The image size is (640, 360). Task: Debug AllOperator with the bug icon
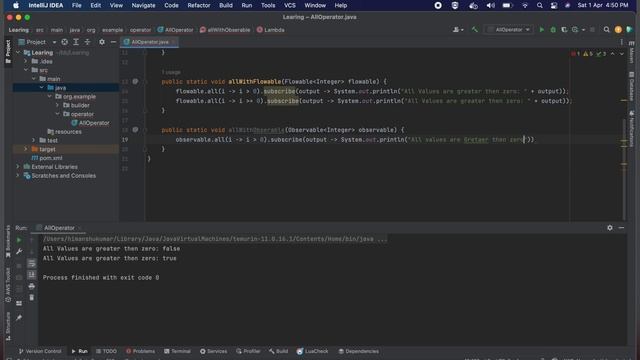pos(553,30)
